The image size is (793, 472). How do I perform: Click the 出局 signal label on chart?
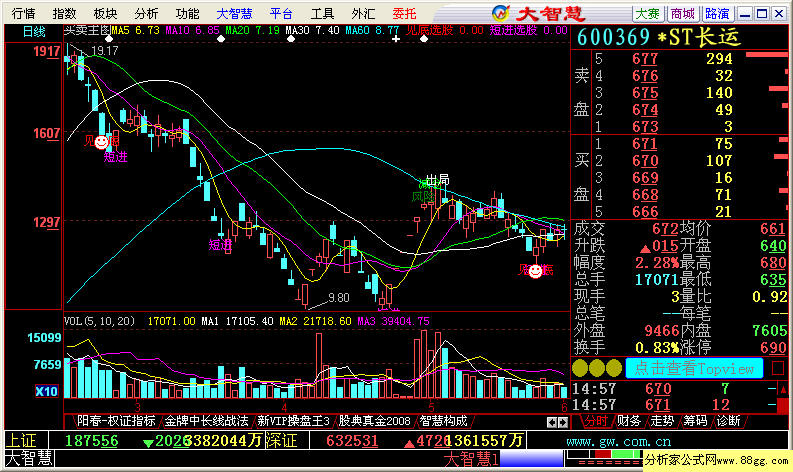[x=437, y=180]
